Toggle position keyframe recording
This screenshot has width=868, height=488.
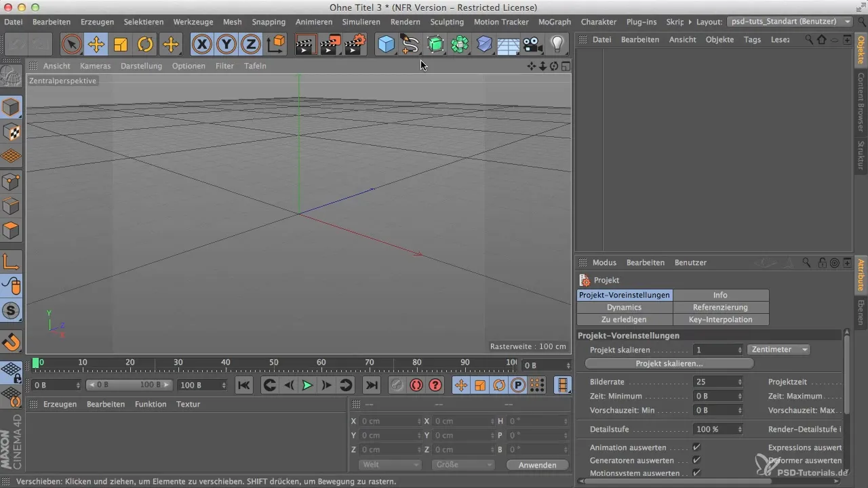[461, 385]
